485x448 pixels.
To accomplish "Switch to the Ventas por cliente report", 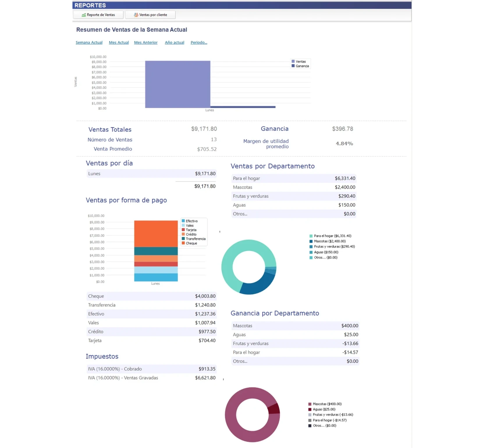I will tap(150, 15).
